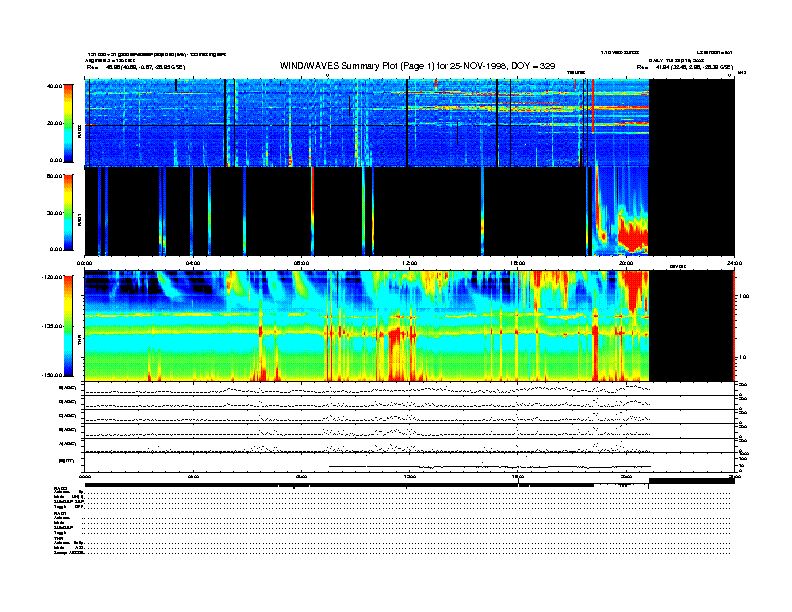Click the 12:00 label on the bottom time axis
The image size is (792, 612).
[410, 476]
